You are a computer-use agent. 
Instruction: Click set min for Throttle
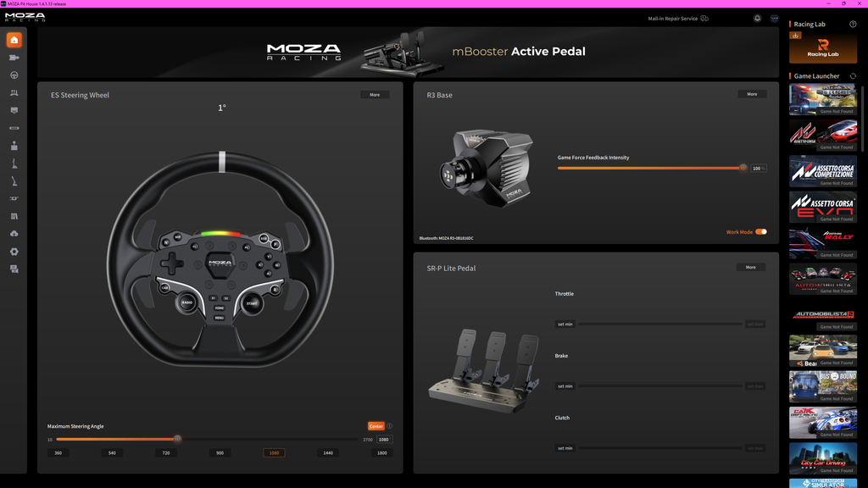pyautogui.click(x=565, y=324)
